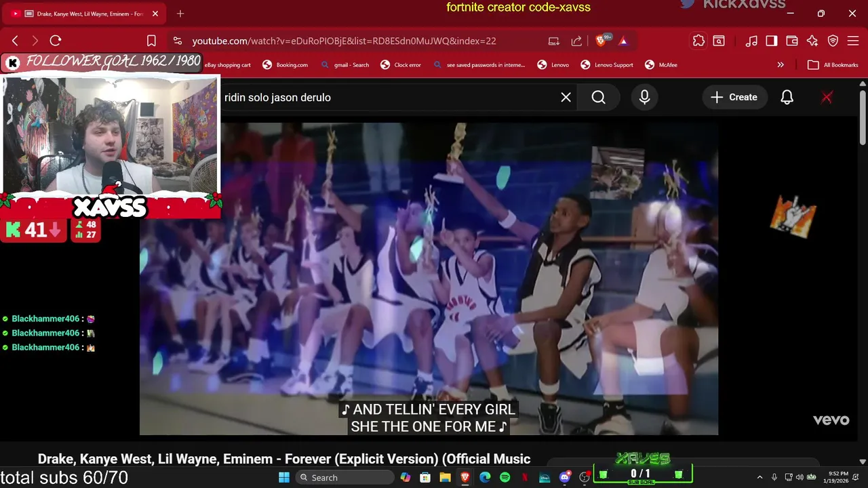Viewport: 868px width, 488px height.
Task: Open the McAfee bookmark
Action: (661, 65)
